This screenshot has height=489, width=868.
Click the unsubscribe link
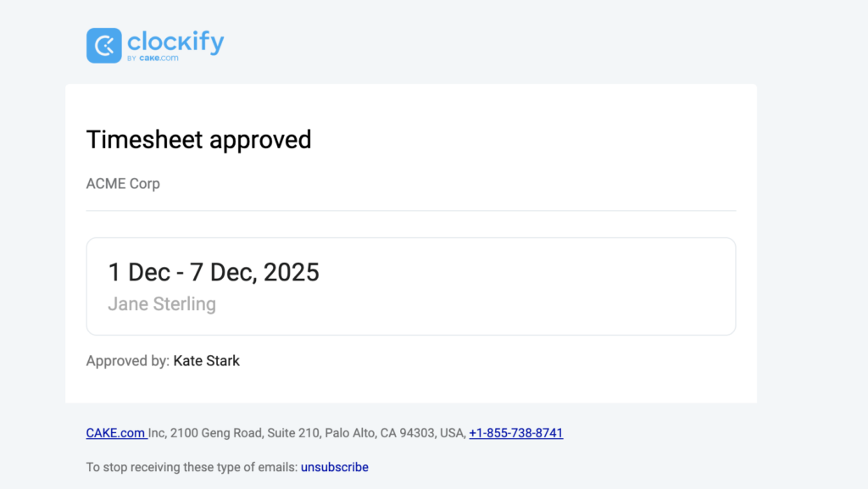point(334,467)
